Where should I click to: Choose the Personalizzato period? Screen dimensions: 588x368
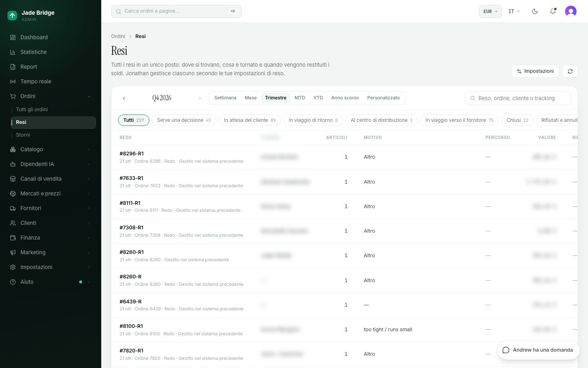click(x=383, y=98)
